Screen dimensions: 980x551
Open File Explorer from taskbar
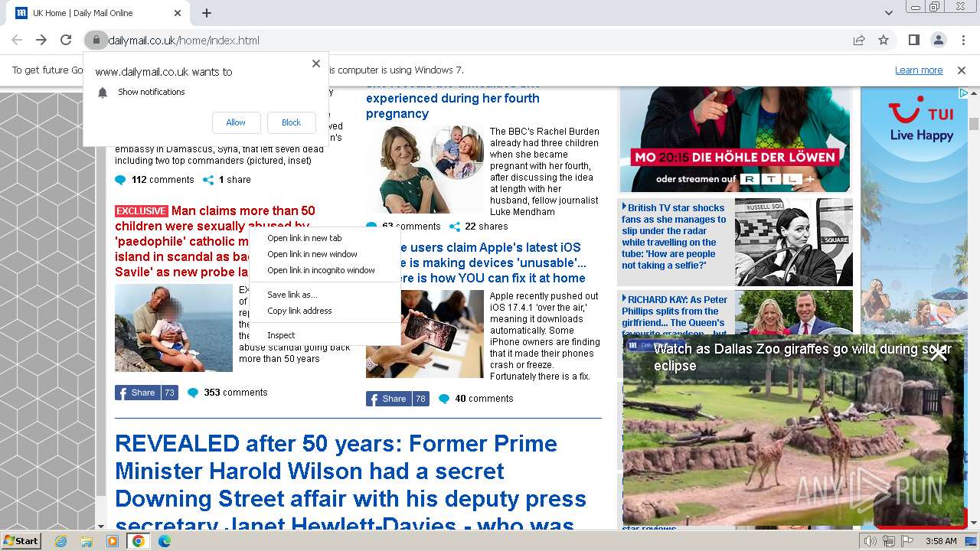pos(87,541)
